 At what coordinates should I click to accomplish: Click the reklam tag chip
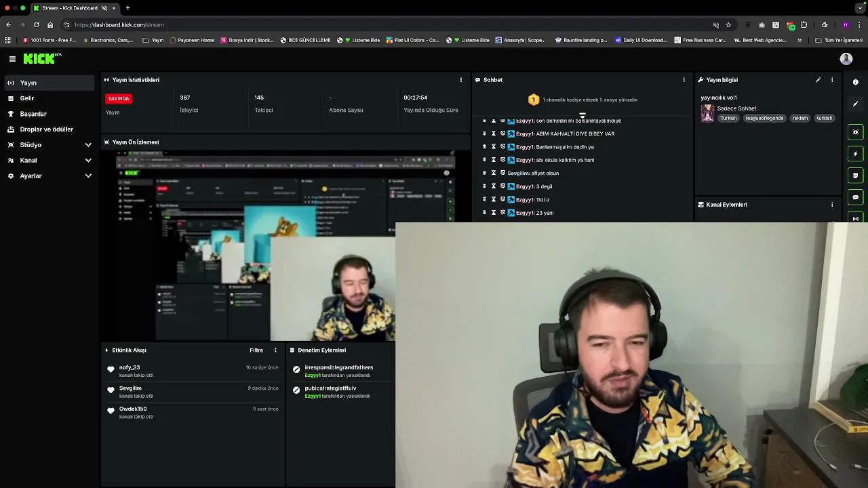click(800, 118)
